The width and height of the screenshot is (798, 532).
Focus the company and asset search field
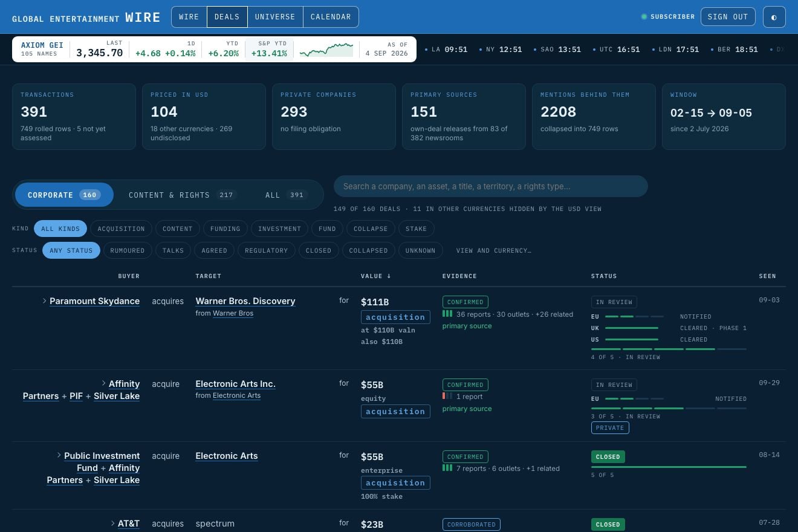[490, 186]
